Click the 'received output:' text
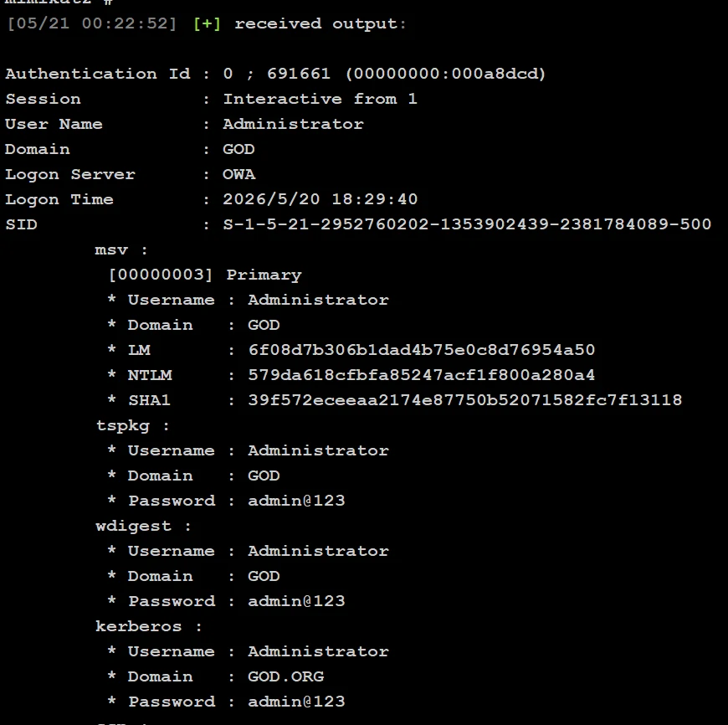The height and width of the screenshot is (725, 728). (x=320, y=23)
